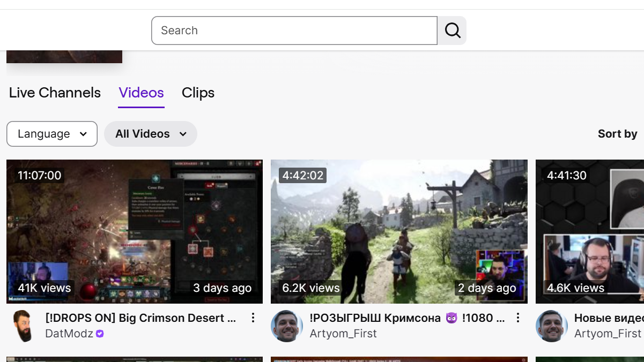Visit Artyom_First channel link under РОЗЫГРЫШ video

click(x=343, y=334)
